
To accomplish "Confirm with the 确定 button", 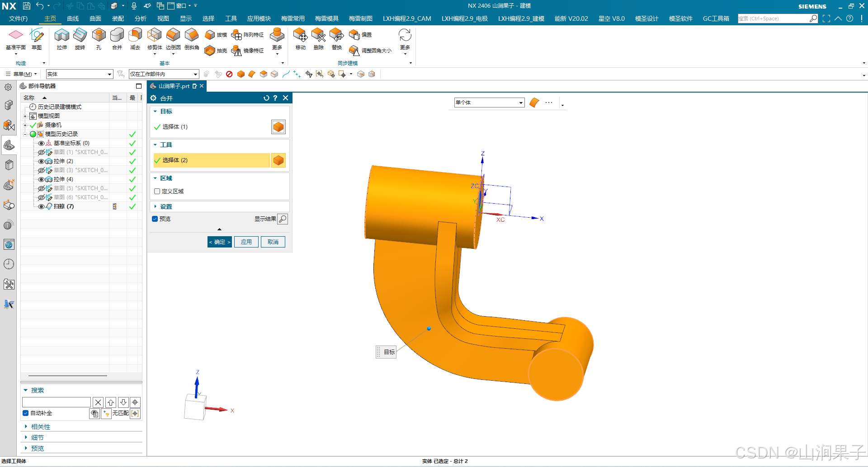I will point(220,242).
